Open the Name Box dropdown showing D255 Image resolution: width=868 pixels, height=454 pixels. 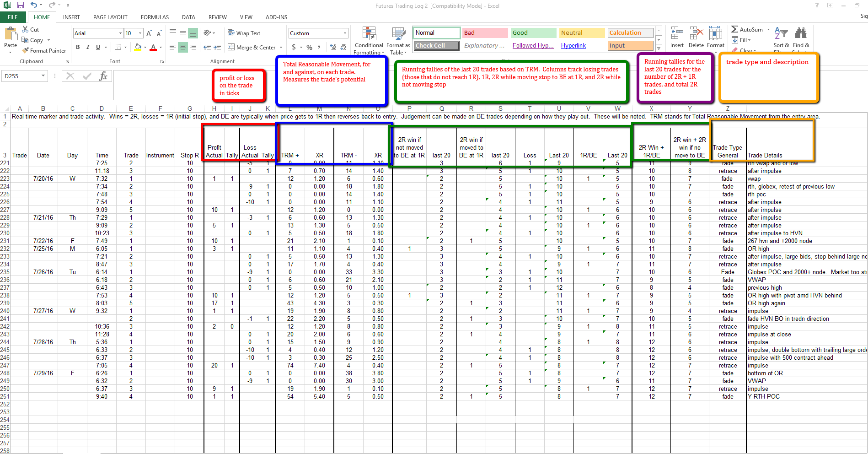click(x=43, y=76)
